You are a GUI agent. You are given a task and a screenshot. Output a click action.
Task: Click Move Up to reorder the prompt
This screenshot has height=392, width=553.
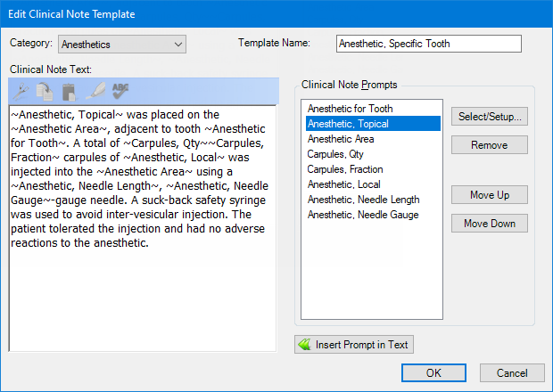(489, 195)
